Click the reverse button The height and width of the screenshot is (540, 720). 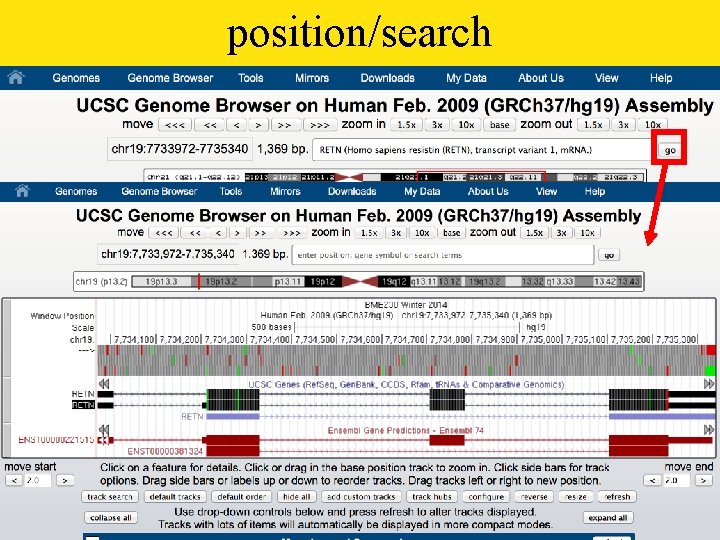pos(534,497)
